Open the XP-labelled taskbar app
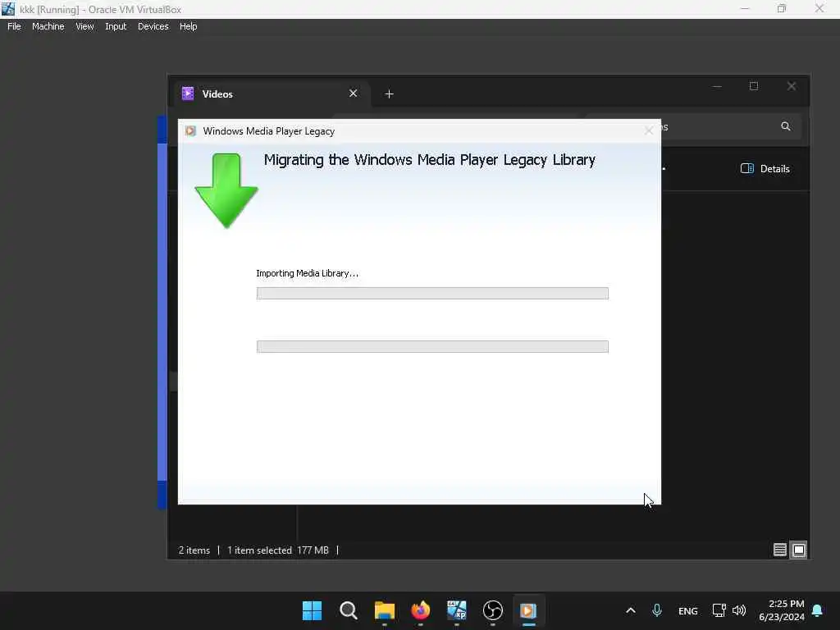 [456, 610]
